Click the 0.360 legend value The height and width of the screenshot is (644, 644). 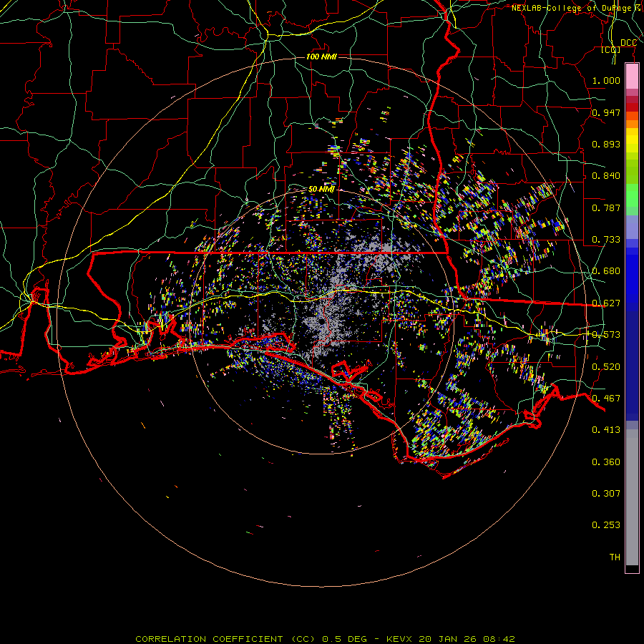point(606,462)
